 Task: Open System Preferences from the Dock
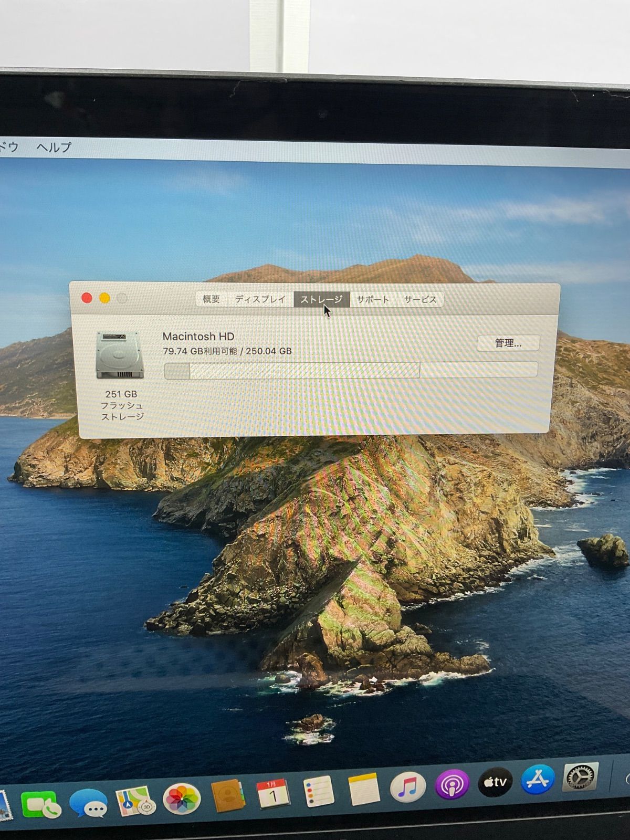pos(581,777)
